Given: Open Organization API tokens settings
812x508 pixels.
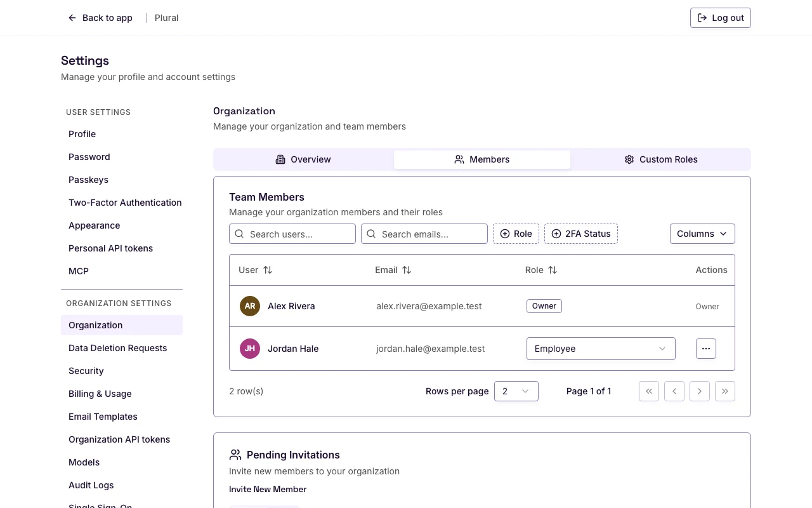Looking at the screenshot, I should pos(122,439).
